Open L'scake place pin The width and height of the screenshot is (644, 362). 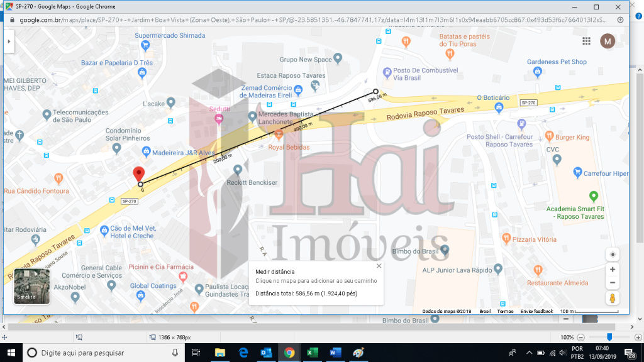(171, 102)
